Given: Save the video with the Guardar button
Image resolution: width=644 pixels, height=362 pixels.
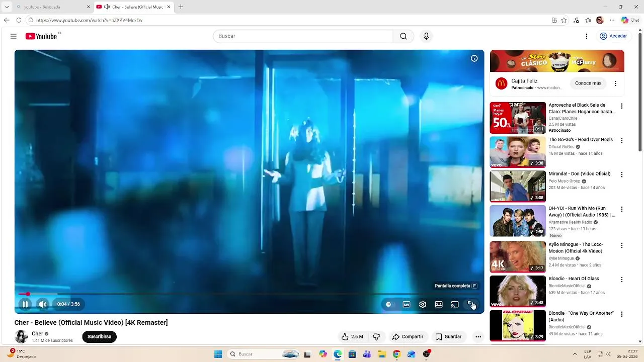Looking at the screenshot, I should [x=449, y=337].
